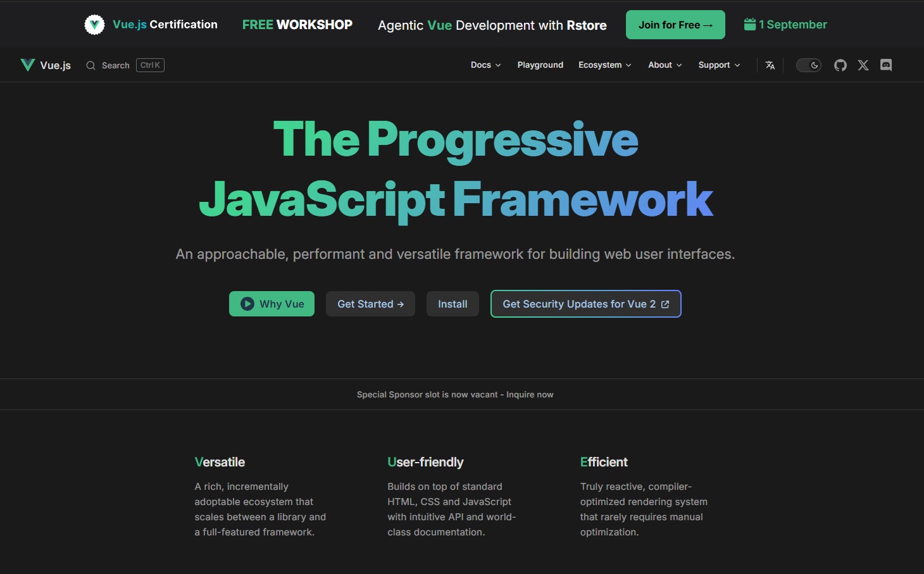Click the calendar icon beside 1 September
The image size is (924, 574).
tap(750, 24)
